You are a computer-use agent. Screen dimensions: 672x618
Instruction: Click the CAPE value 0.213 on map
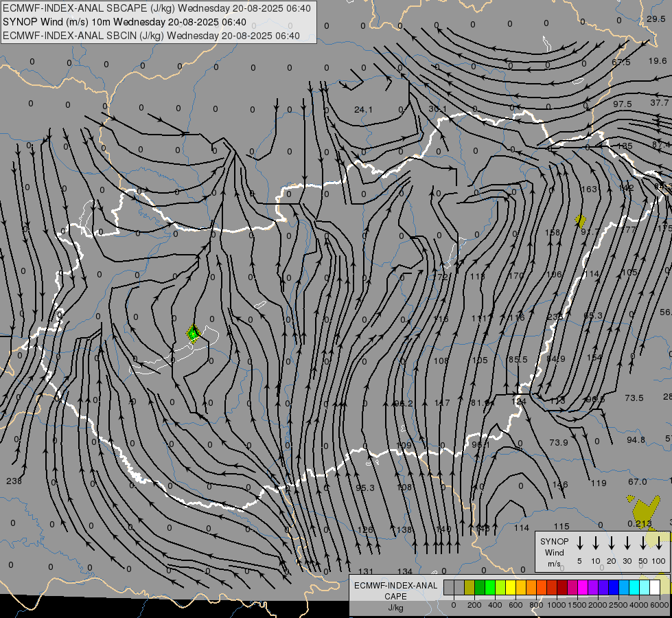[640, 523]
